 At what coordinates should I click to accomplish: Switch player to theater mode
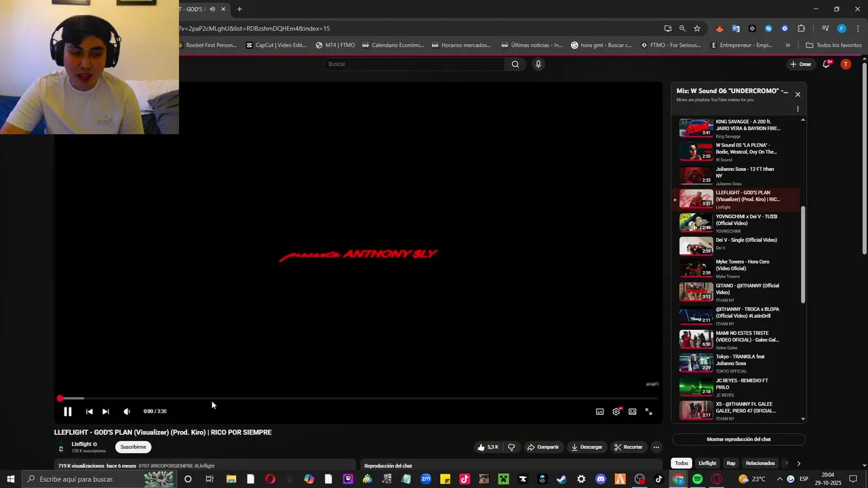[x=632, y=411]
